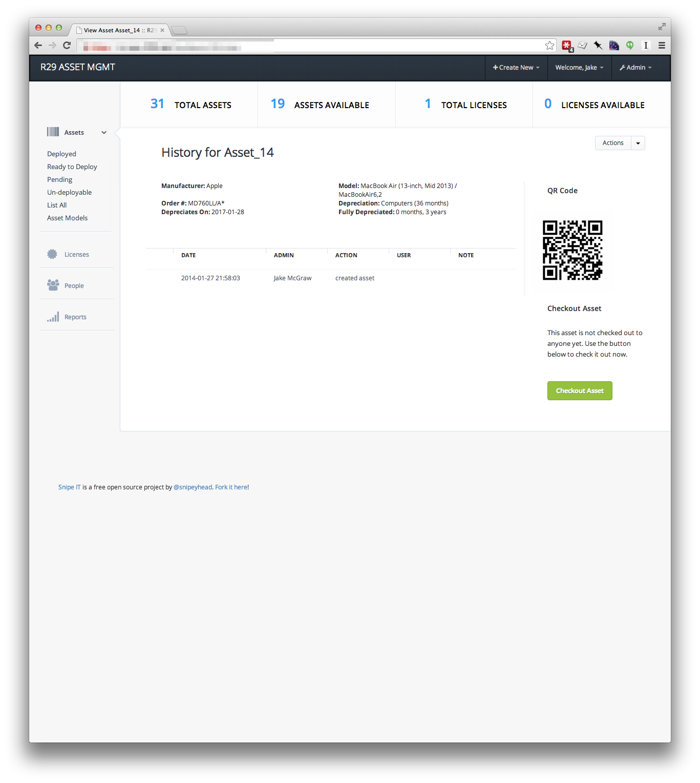
Task: Click the DATE column header
Action: (188, 255)
